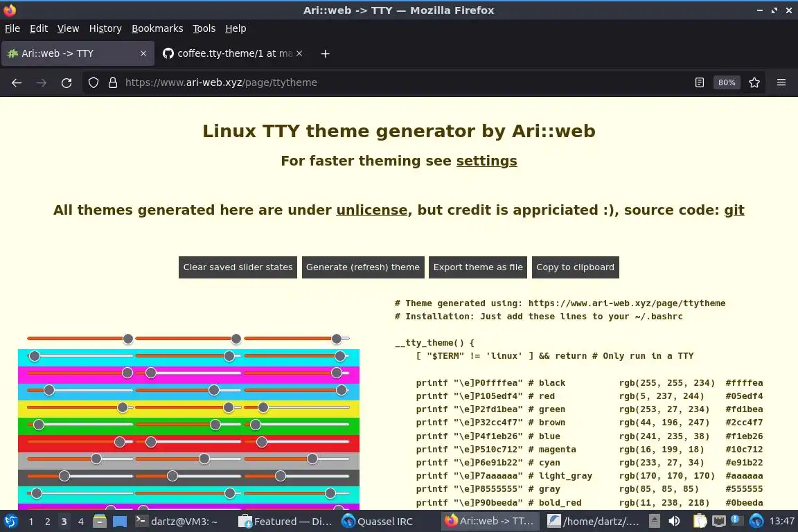Switch to virtual desktop 1
This screenshot has height=532, width=798.
(31, 522)
